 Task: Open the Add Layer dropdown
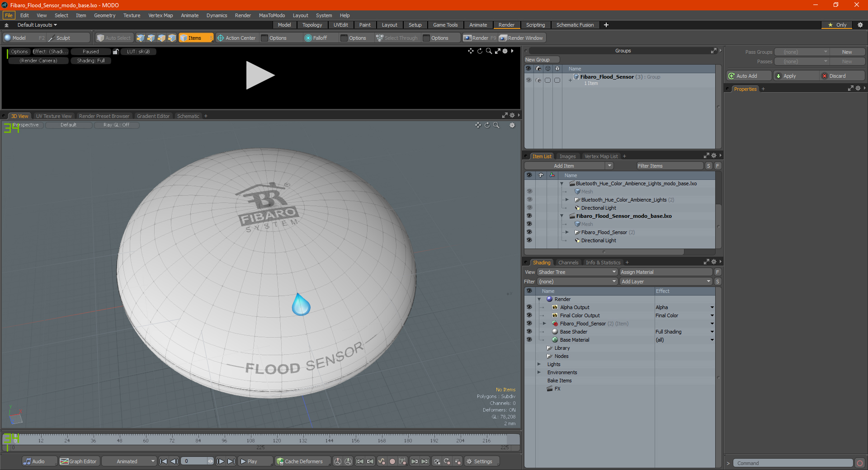[x=666, y=282]
